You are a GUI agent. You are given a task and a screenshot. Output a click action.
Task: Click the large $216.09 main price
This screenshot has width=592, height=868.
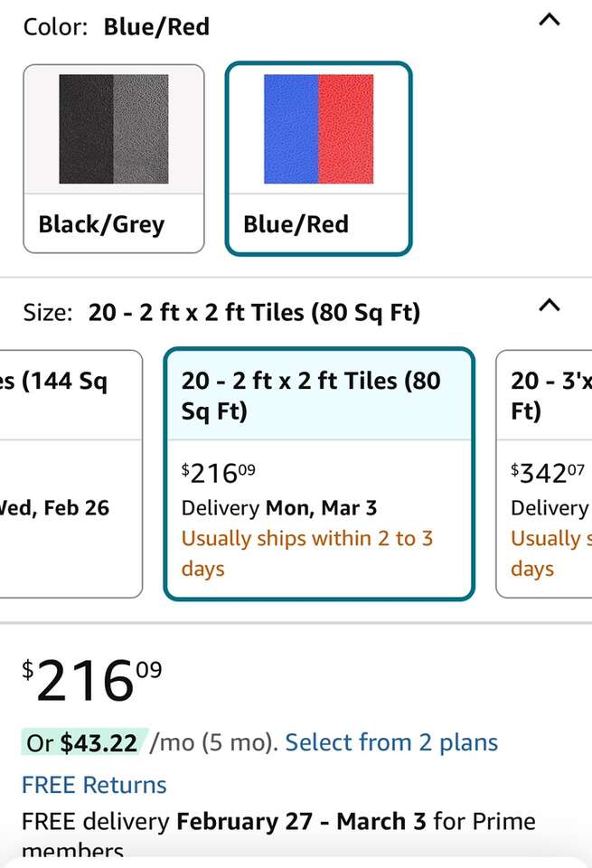pos(92,682)
